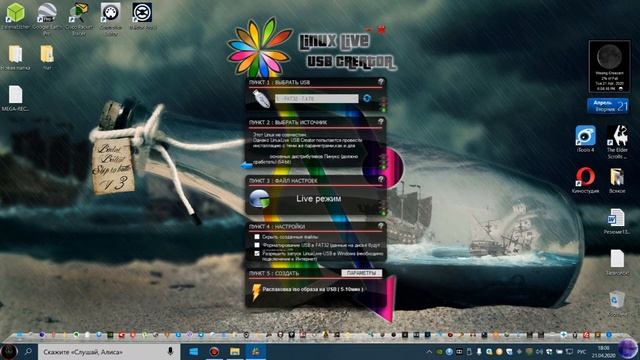
Task: Click the Windows logo taskbar button
Action: [193, 351]
